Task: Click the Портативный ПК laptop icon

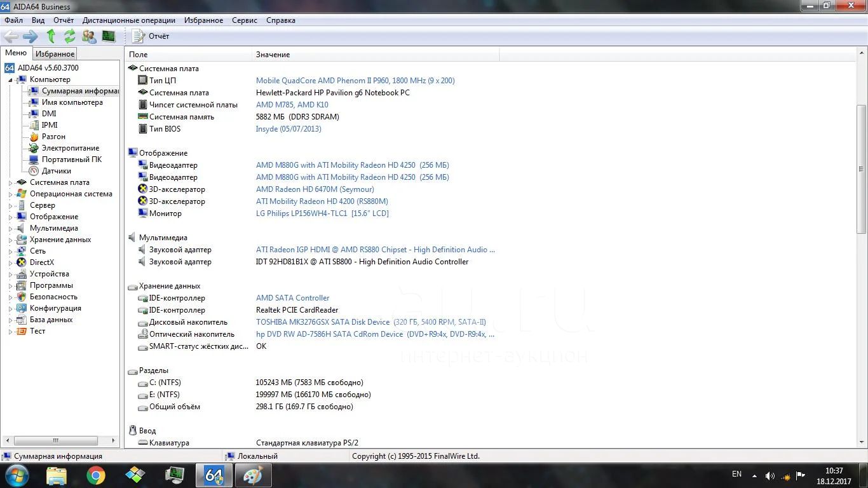Action: click(34, 159)
